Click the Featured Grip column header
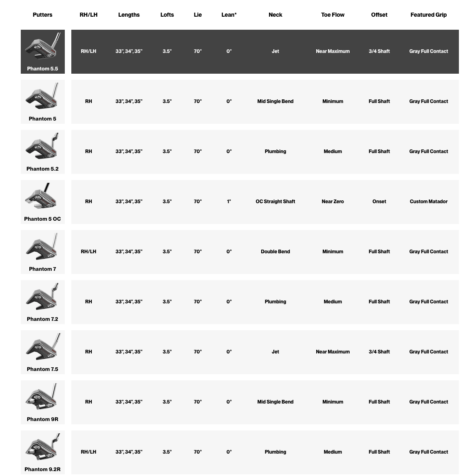476x476 pixels. click(428, 15)
